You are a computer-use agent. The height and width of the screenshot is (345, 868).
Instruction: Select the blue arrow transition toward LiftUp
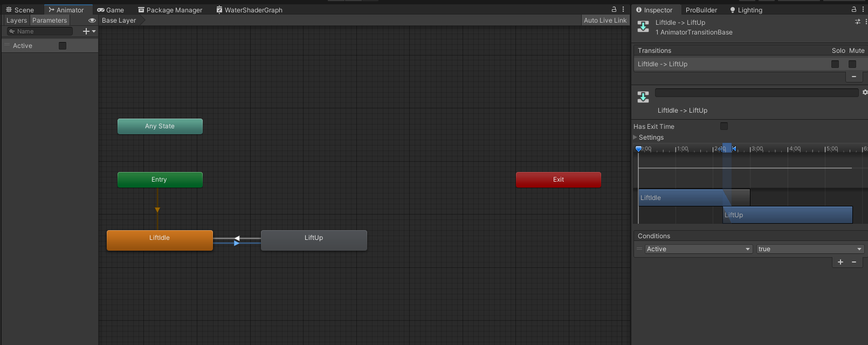click(x=237, y=243)
